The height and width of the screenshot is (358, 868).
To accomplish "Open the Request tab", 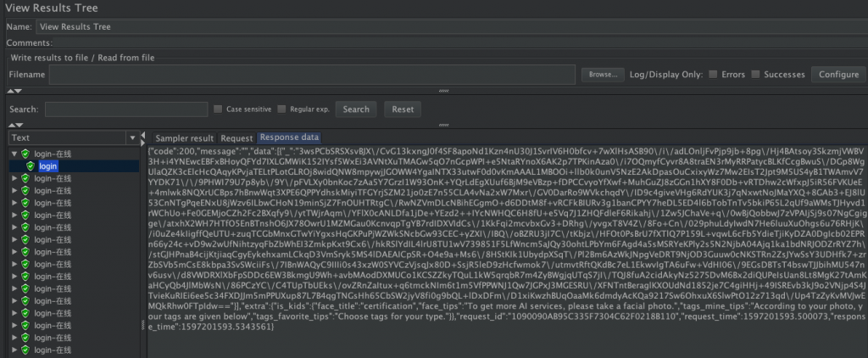I will coord(236,137).
